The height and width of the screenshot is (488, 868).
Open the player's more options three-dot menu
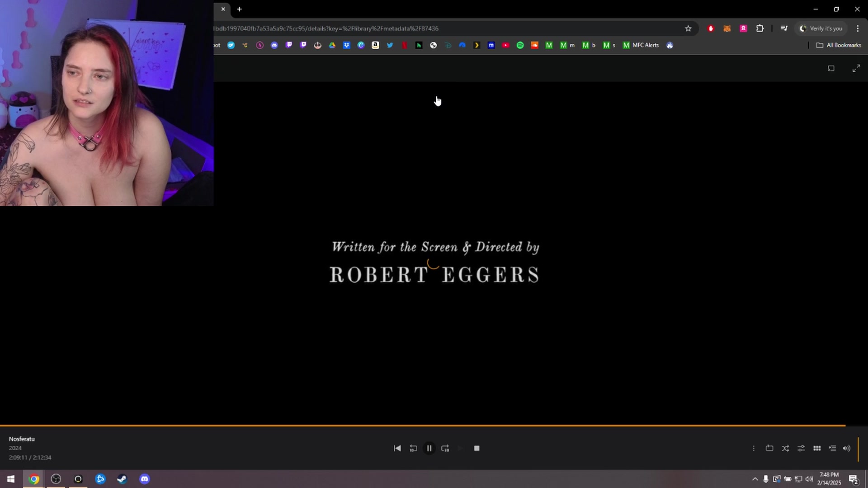(754, 448)
